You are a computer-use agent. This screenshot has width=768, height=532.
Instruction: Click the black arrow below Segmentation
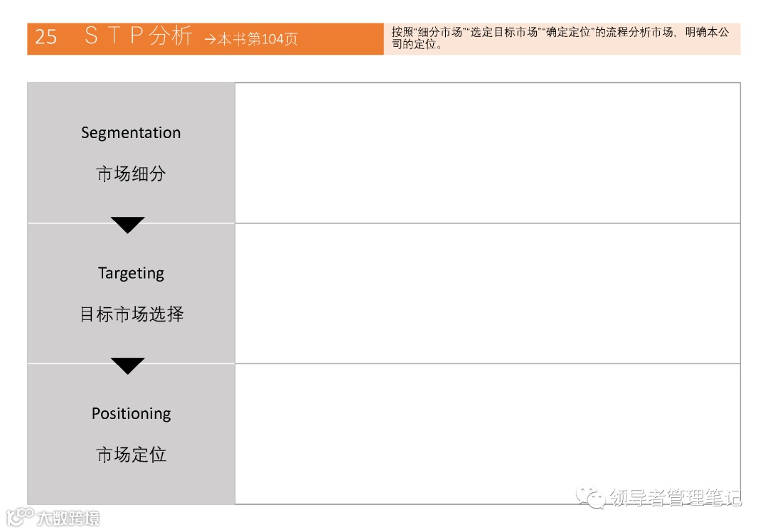128,225
